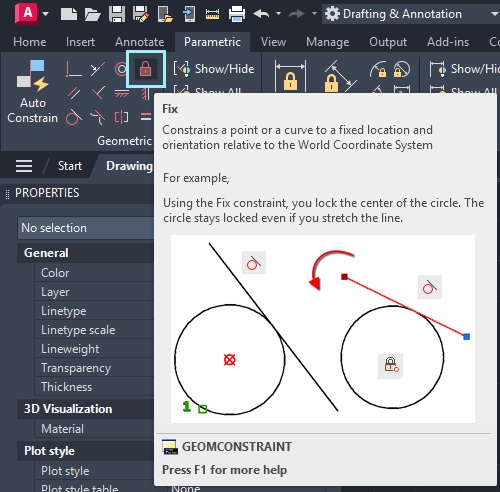Select the Lineweight property row
The image size is (500, 492).
click(x=95, y=349)
